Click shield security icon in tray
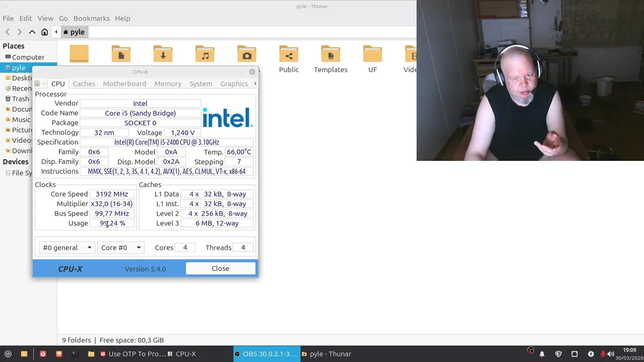The image size is (644, 362). pyautogui.click(x=558, y=354)
